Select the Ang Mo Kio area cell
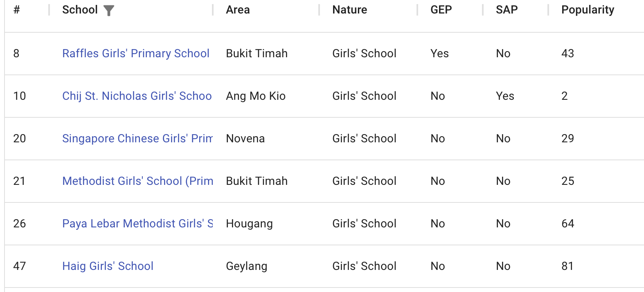Viewport: 644px width, 292px height. click(x=256, y=96)
